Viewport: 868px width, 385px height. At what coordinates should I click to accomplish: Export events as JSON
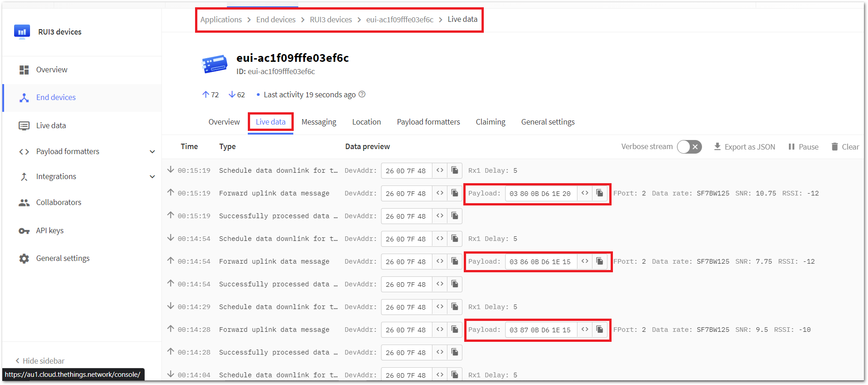(x=744, y=147)
